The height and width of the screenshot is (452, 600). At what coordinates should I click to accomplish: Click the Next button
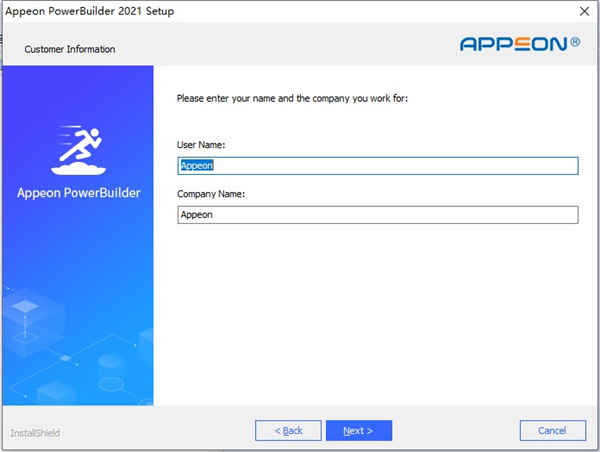(x=359, y=431)
